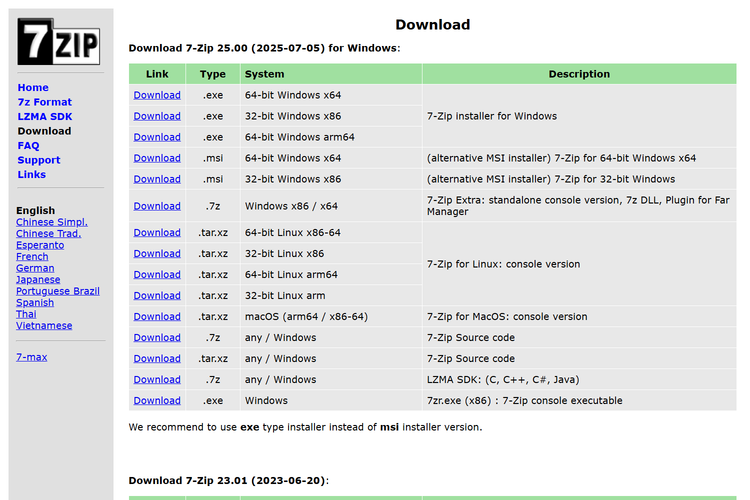
Task: Click the 'English' language label
Action: 35,211
